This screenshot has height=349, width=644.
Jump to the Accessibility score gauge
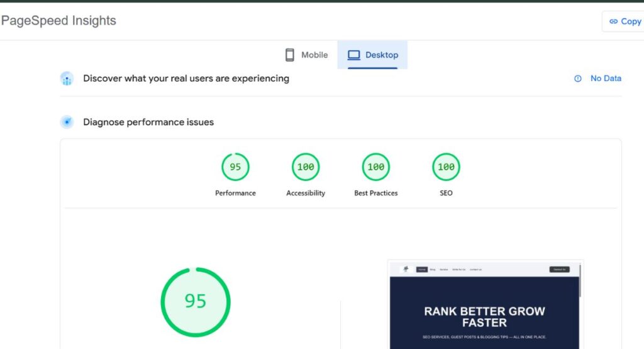click(x=306, y=167)
